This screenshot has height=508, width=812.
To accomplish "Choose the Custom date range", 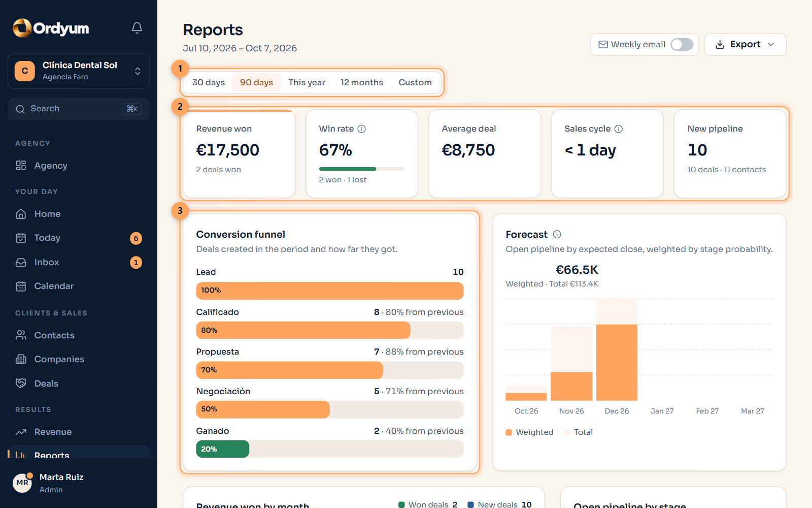I will click(x=415, y=82).
